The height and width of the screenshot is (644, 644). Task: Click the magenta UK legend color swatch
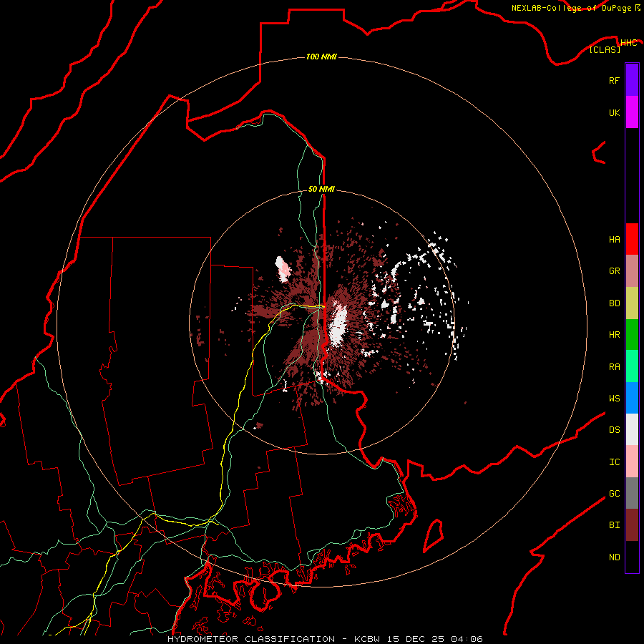click(632, 112)
